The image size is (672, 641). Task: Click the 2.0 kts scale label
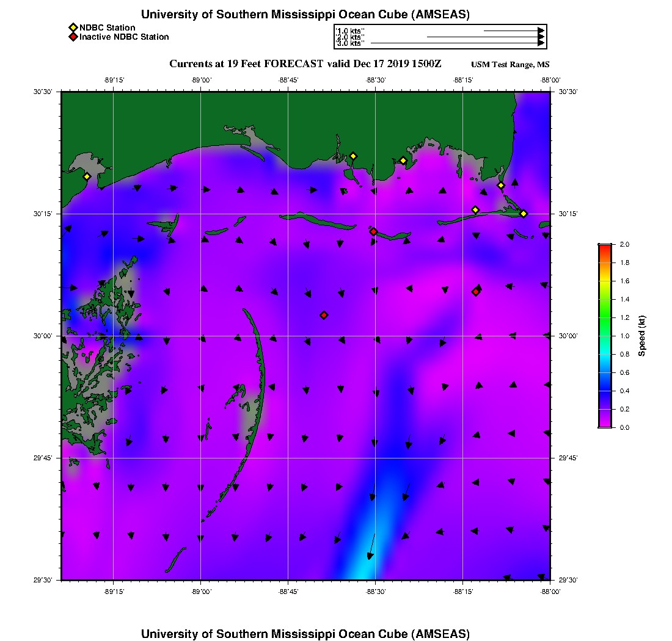[351, 37]
